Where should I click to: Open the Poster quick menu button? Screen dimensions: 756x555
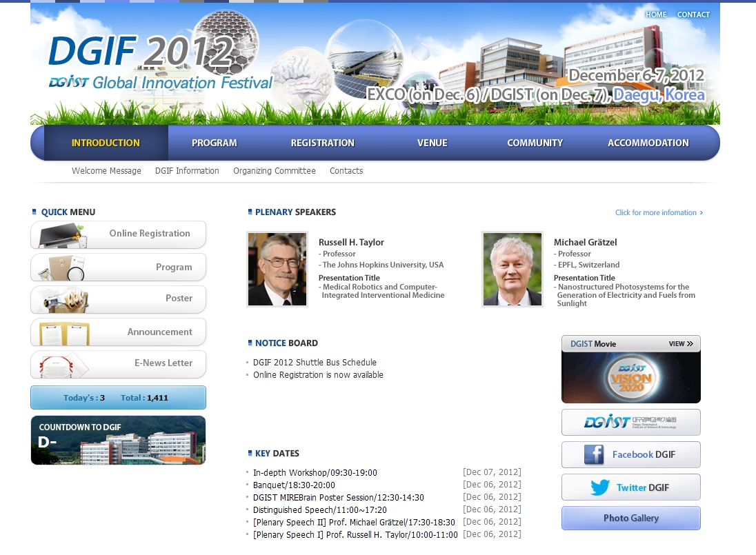click(118, 299)
